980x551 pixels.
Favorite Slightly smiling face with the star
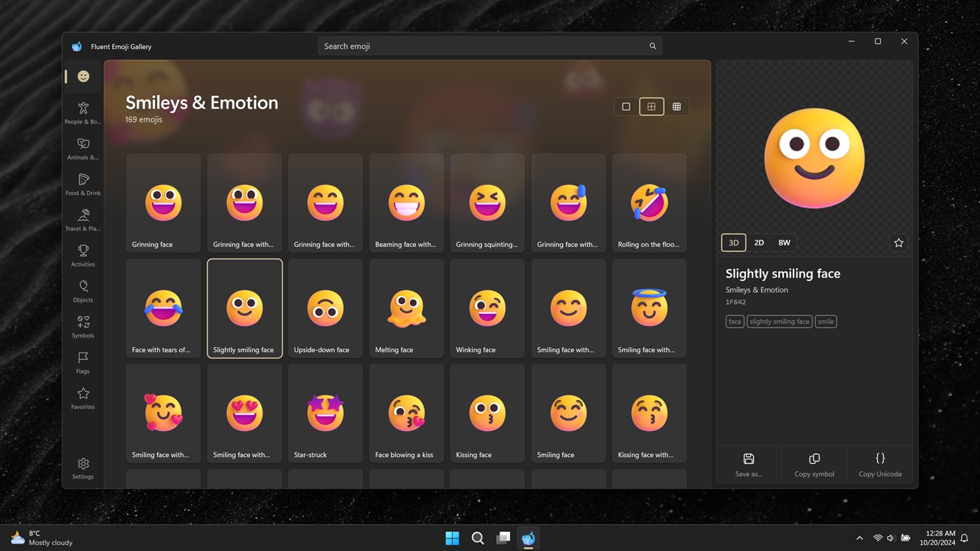[898, 243]
